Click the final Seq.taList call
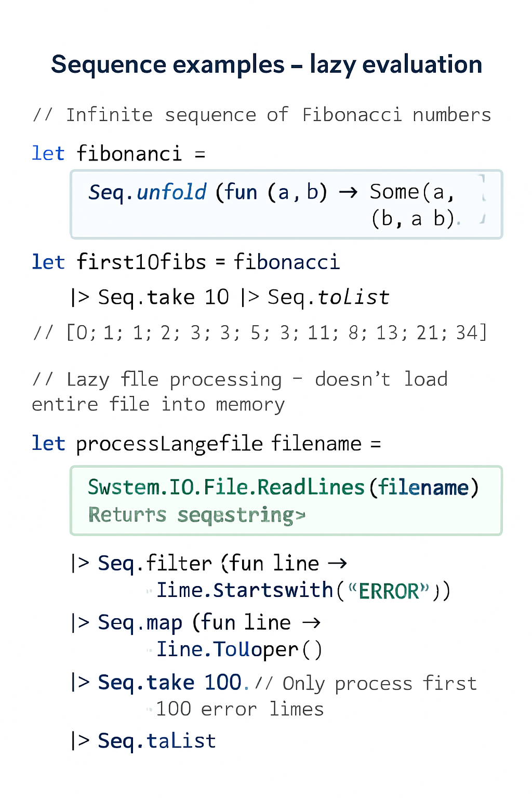This screenshot has height=798, width=532. click(x=156, y=741)
